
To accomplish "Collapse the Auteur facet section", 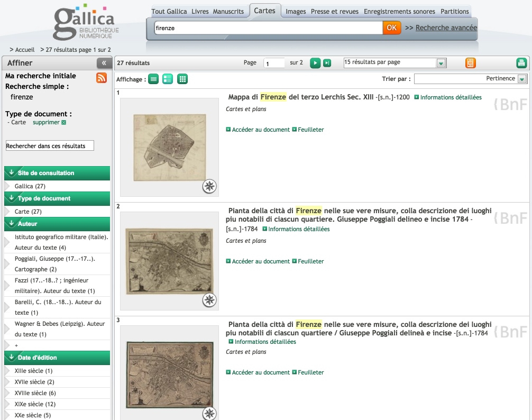I will [x=57, y=224].
